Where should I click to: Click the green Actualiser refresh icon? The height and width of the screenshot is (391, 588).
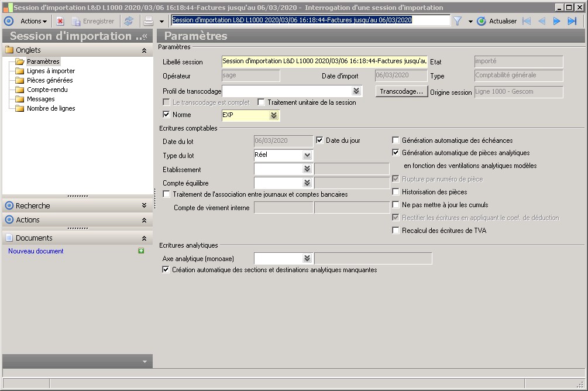[x=482, y=21]
